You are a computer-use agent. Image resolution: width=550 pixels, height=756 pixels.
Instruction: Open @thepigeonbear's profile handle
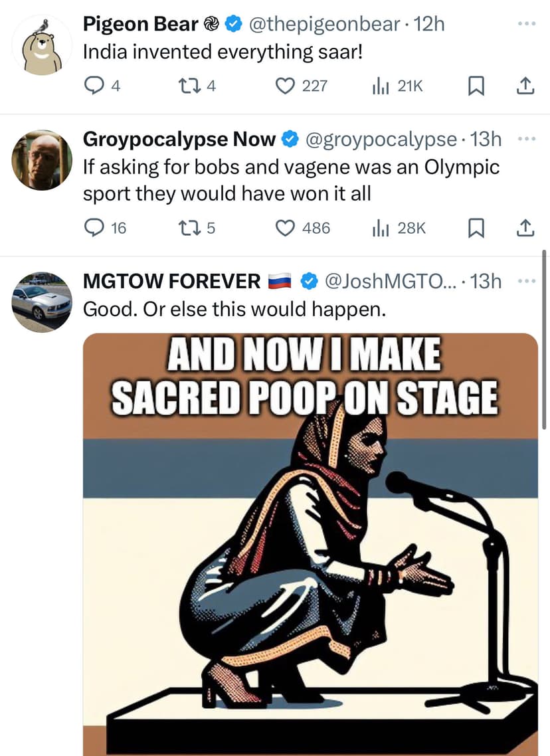click(x=323, y=24)
